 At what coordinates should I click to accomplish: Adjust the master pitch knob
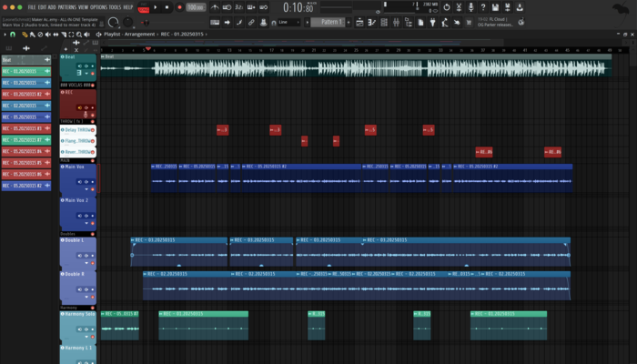pos(128,22)
